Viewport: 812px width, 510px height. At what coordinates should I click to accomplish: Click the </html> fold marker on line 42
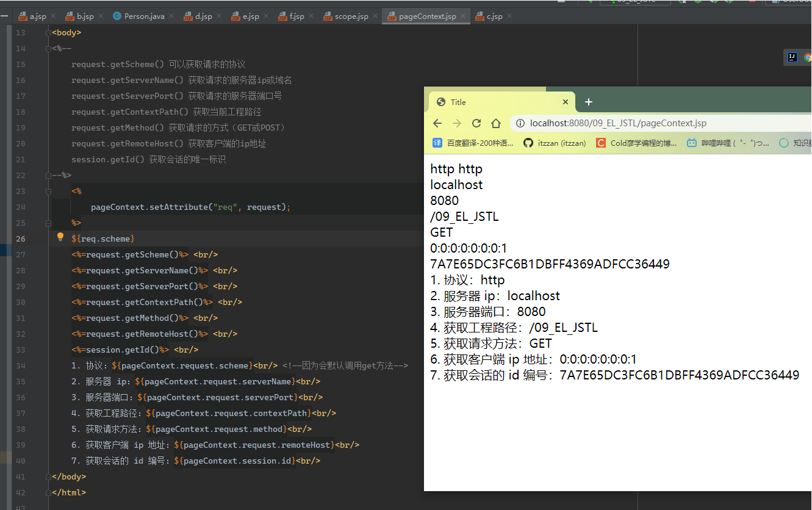coord(48,493)
